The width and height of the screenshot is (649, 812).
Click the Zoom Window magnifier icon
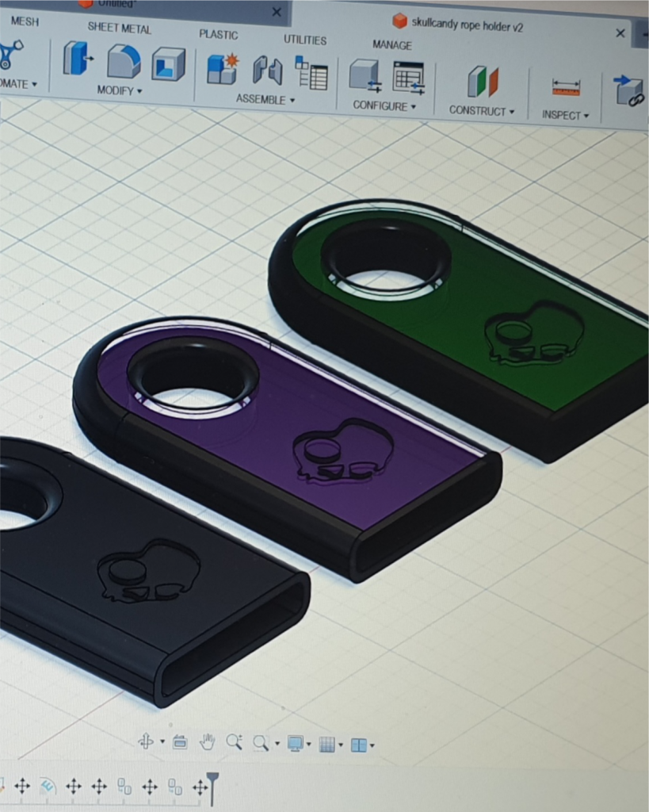pyautogui.click(x=261, y=743)
